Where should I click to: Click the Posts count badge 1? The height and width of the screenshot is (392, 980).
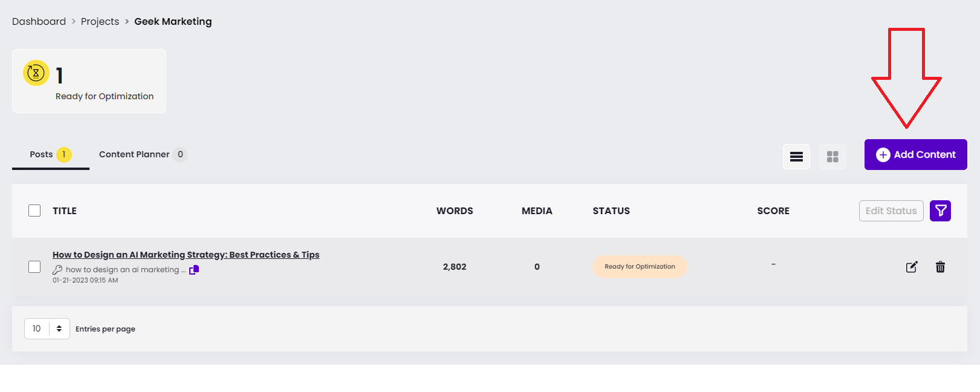pos(64,154)
